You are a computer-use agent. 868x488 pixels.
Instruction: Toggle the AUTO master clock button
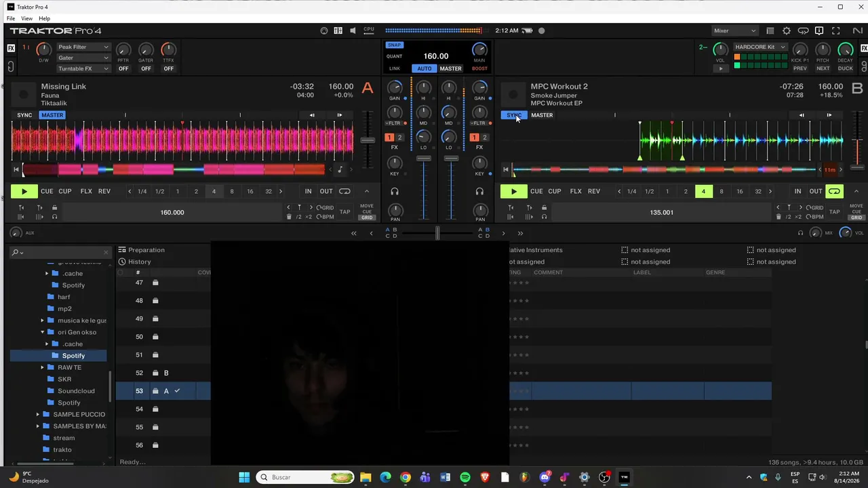point(425,68)
